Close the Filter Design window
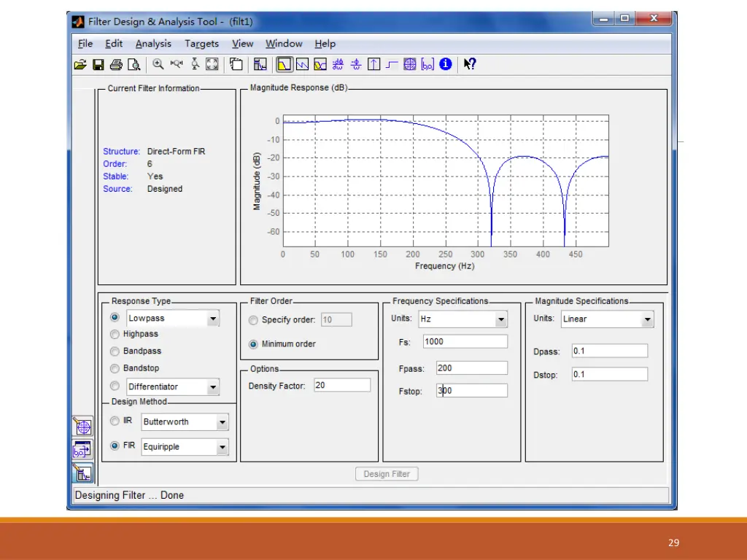 (654, 18)
